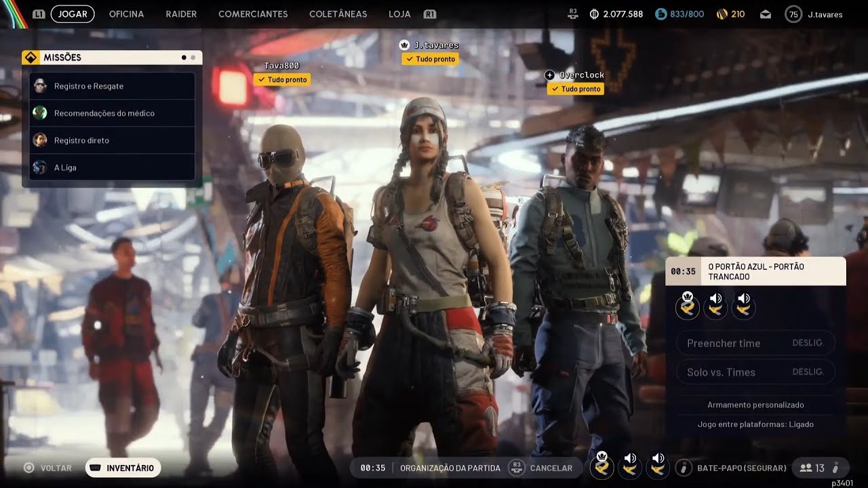
Task: Click Tudo pronto status under J.tavares
Action: tap(430, 59)
